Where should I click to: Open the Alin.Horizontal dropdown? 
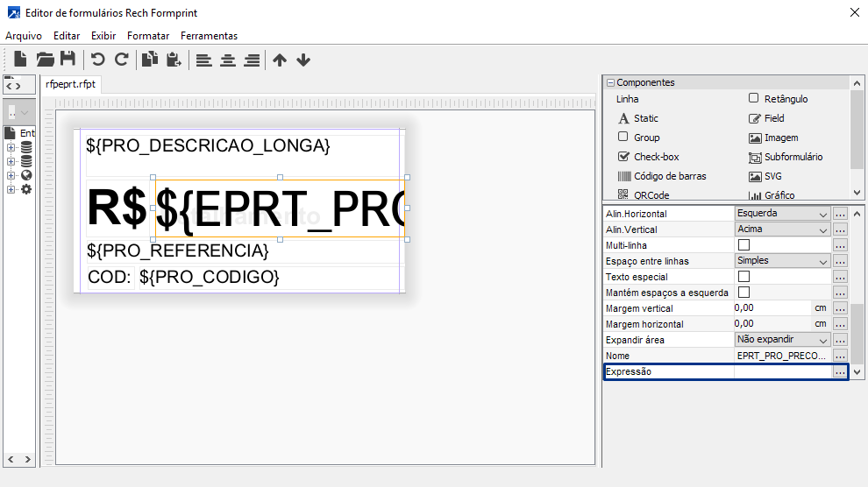(x=781, y=214)
